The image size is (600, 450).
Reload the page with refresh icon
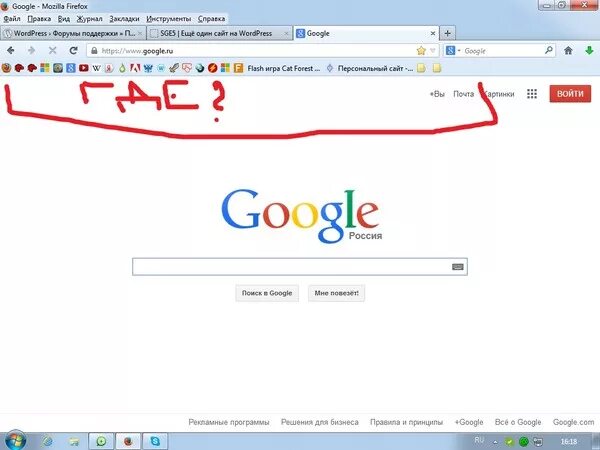pyautogui.click(x=73, y=51)
